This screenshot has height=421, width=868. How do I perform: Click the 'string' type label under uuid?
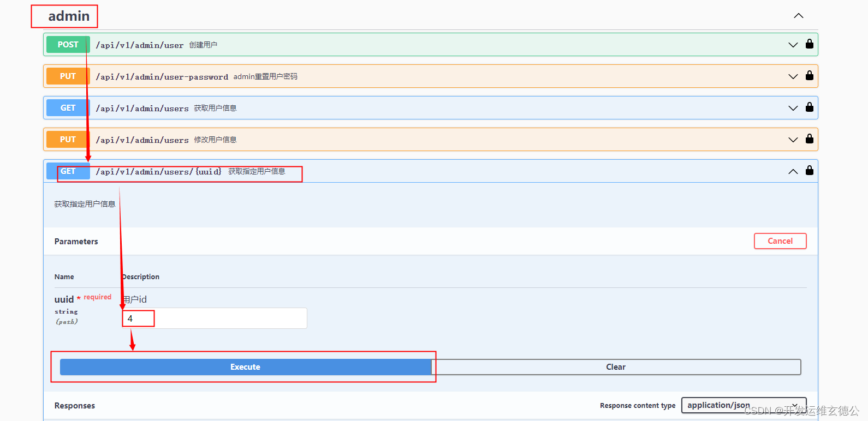(66, 312)
